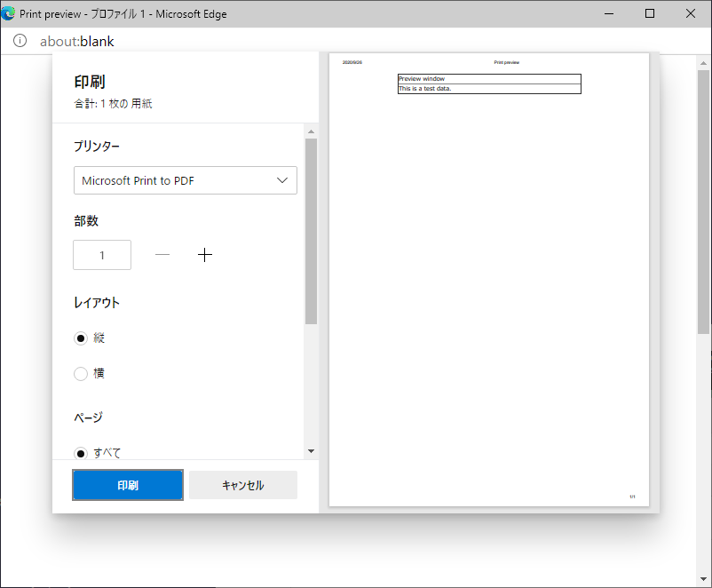Screen dimensions: 712x588
Task: Click the Edge logo in title bar
Action: pos(8,13)
